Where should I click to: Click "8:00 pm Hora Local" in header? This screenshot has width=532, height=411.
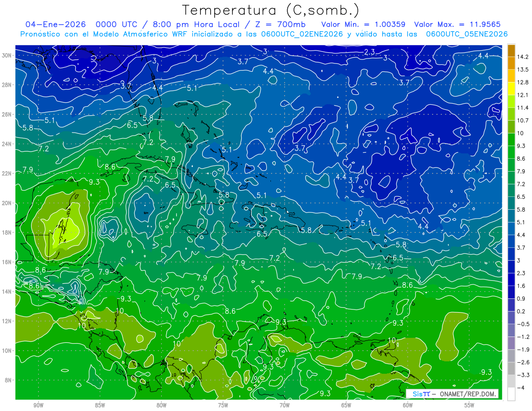196,24
